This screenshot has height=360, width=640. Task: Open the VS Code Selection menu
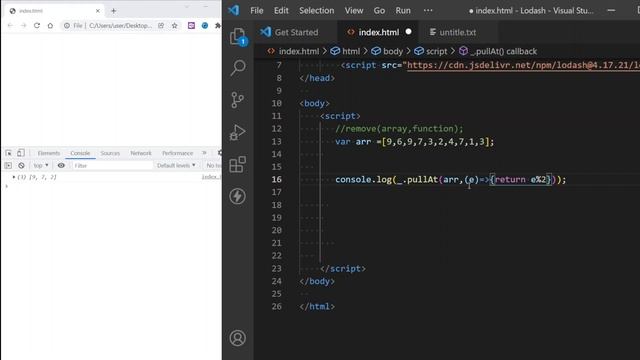point(316,11)
